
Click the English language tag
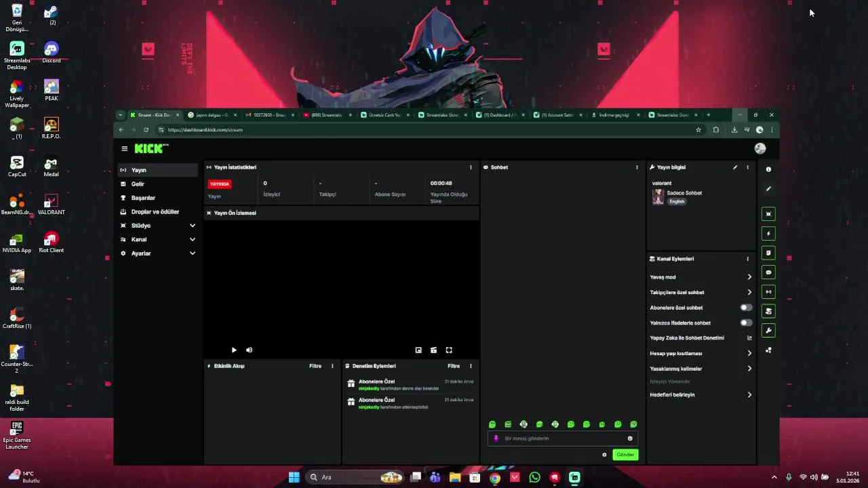[x=677, y=201]
